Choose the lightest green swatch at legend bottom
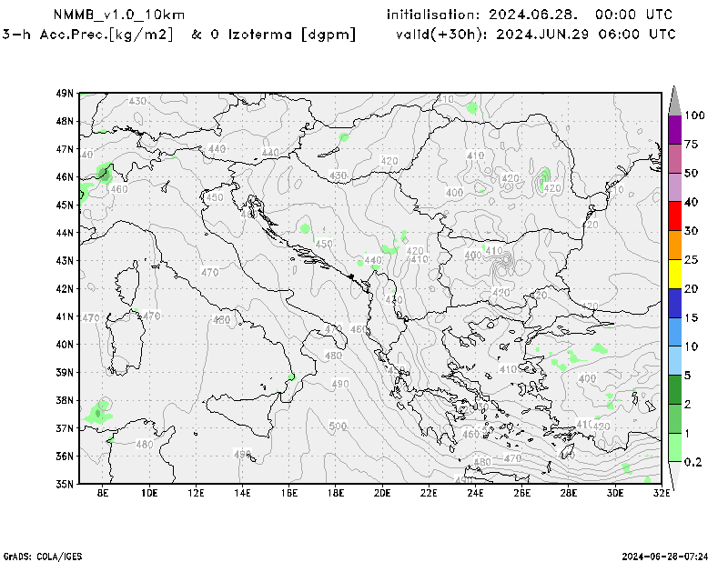This screenshot has height=562, width=728. click(674, 447)
